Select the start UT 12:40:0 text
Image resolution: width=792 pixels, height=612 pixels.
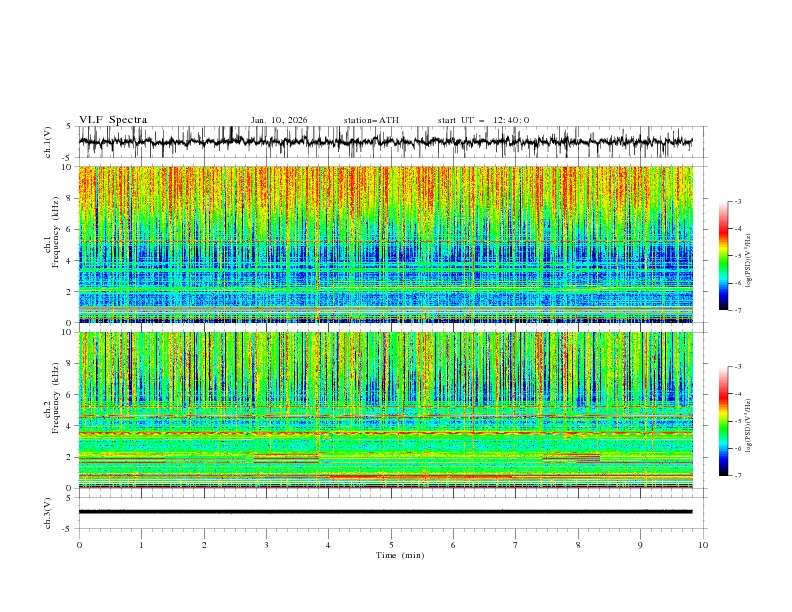point(483,120)
